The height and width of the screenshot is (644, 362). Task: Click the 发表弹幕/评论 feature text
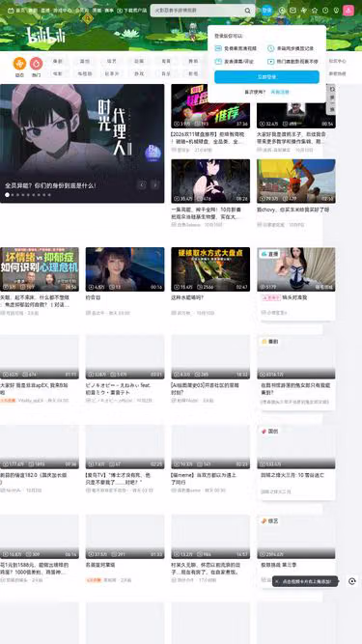tap(239, 62)
